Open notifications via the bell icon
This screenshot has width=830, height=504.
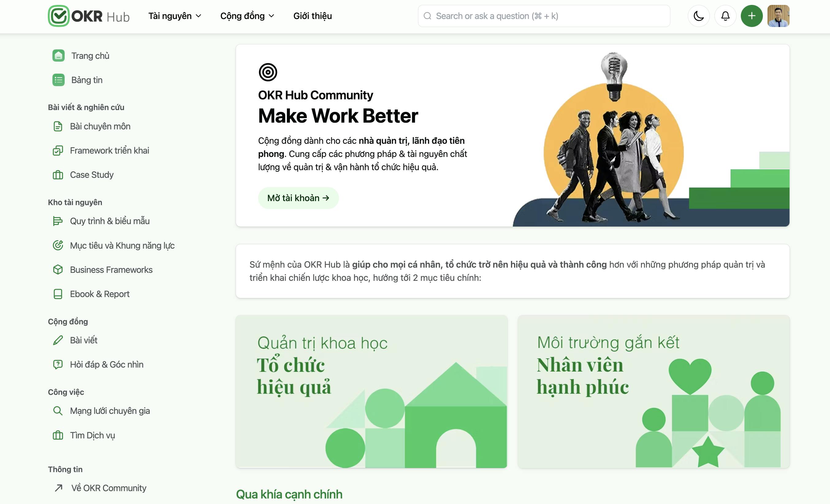[725, 16]
